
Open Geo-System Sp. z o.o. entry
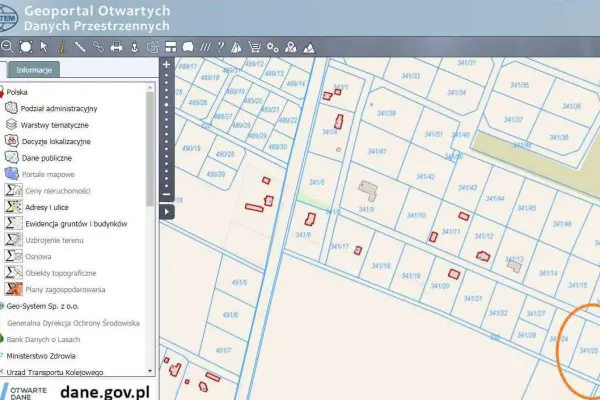(x=42, y=306)
